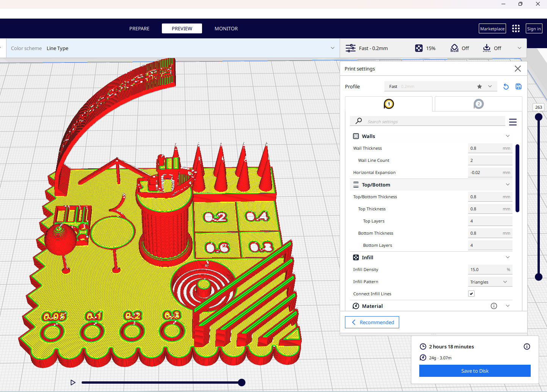Save the current profile with the floppy icon
The image size is (547, 392).
(x=519, y=86)
